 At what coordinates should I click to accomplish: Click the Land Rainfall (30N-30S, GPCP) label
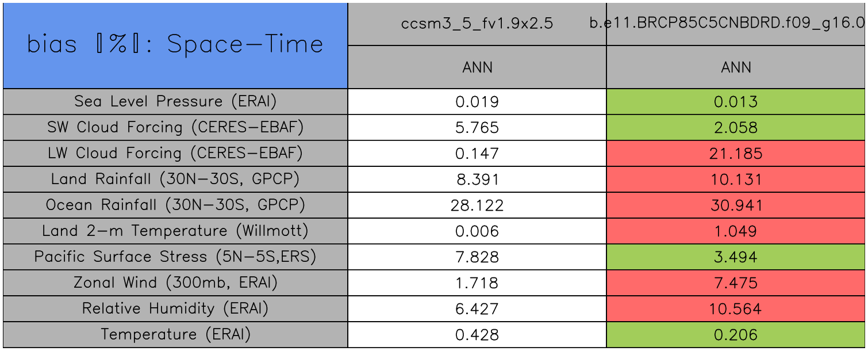point(175,179)
